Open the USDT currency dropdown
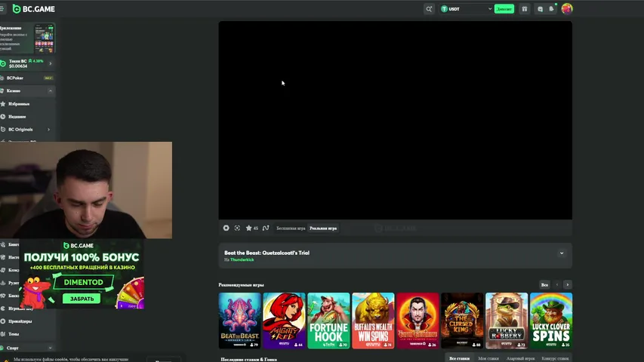 [467, 9]
